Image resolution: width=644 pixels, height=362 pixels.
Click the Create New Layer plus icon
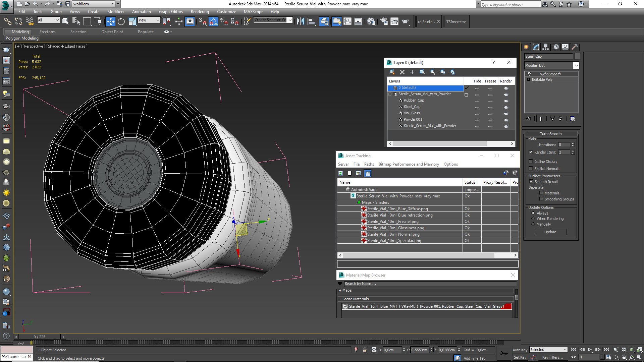pyautogui.click(x=412, y=72)
